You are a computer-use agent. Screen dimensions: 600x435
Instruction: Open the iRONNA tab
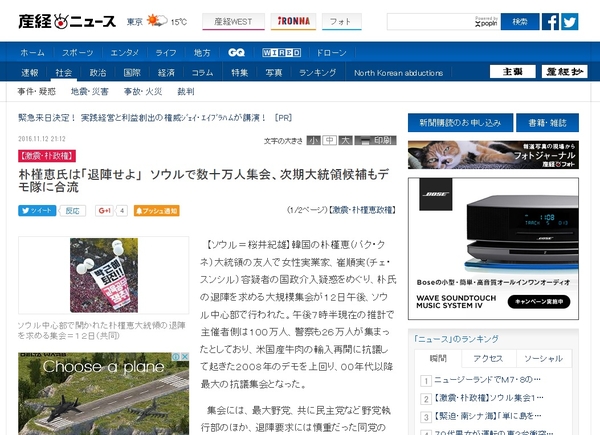(x=293, y=21)
